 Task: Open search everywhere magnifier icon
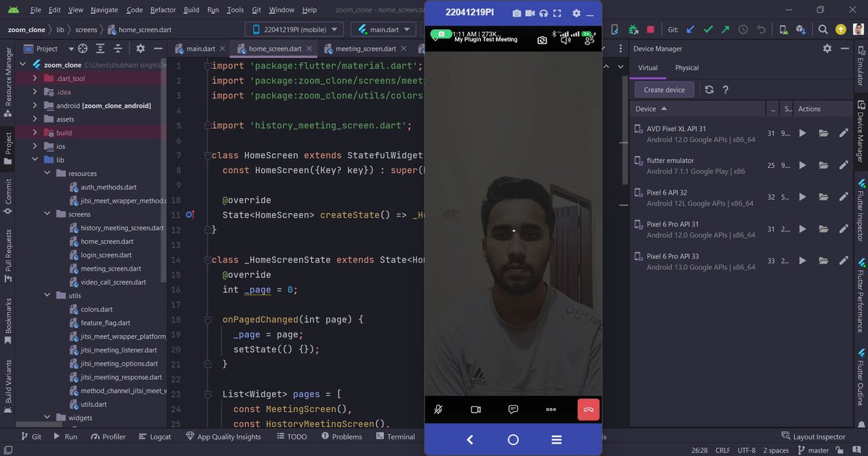pyautogui.click(x=823, y=30)
